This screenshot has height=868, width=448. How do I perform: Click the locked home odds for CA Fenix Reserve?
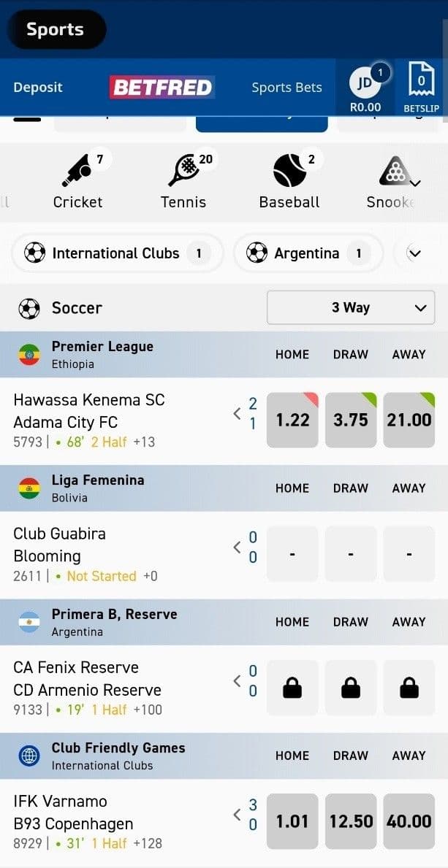292,687
